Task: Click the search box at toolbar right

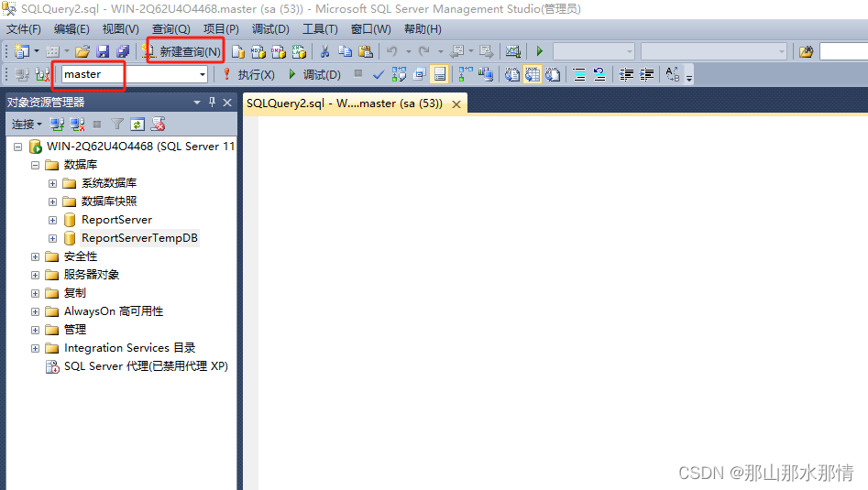Action: [x=843, y=51]
